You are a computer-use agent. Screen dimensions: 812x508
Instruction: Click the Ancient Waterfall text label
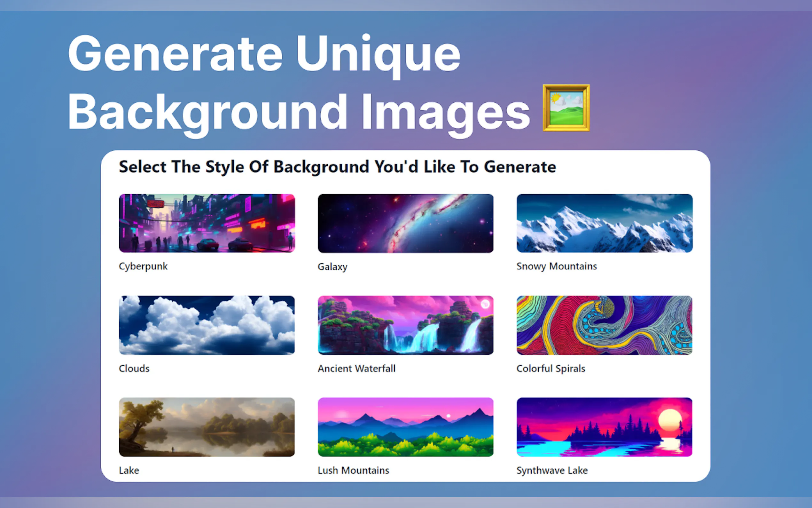tap(356, 368)
